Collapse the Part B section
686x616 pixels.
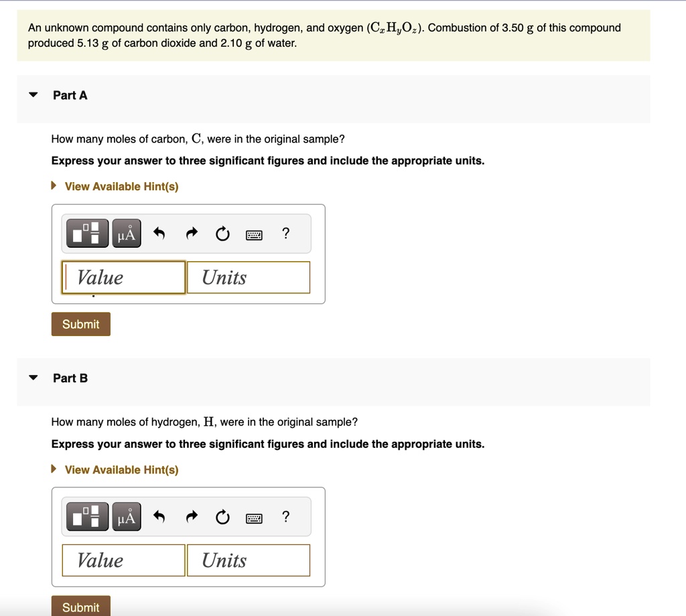(x=33, y=378)
